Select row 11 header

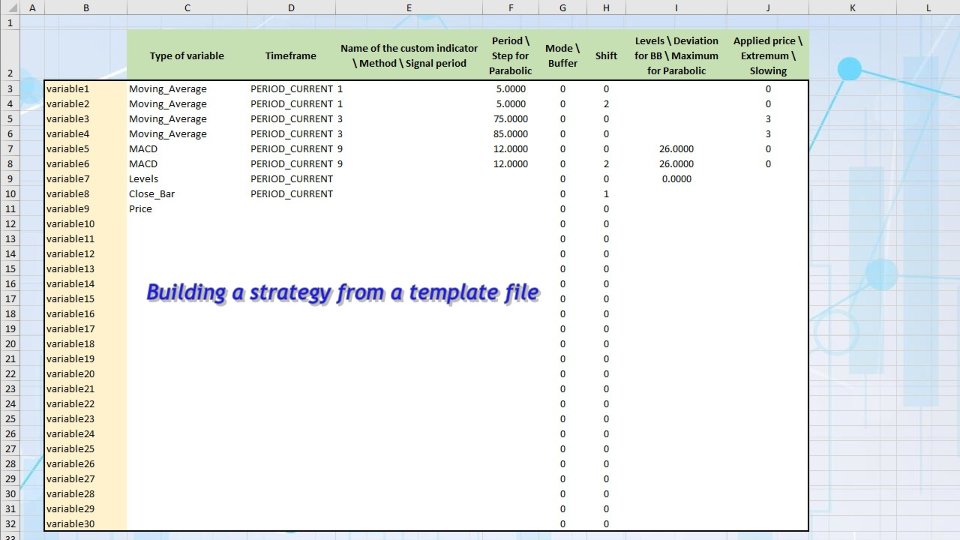tap(10, 209)
